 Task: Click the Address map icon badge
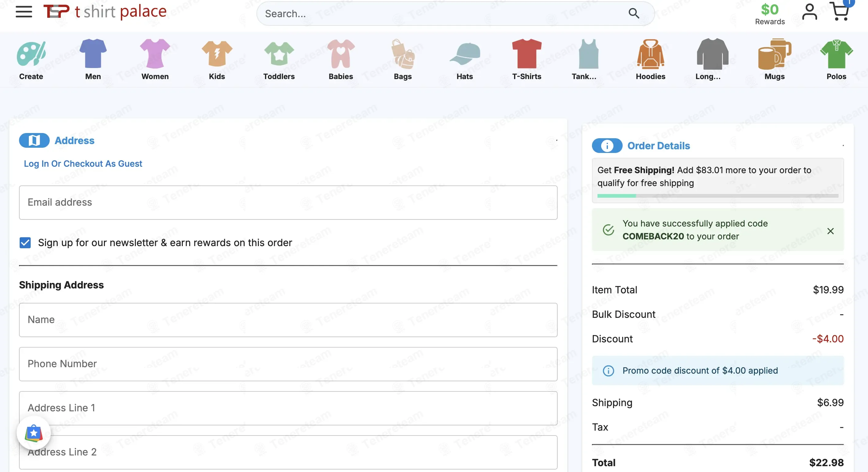34,140
